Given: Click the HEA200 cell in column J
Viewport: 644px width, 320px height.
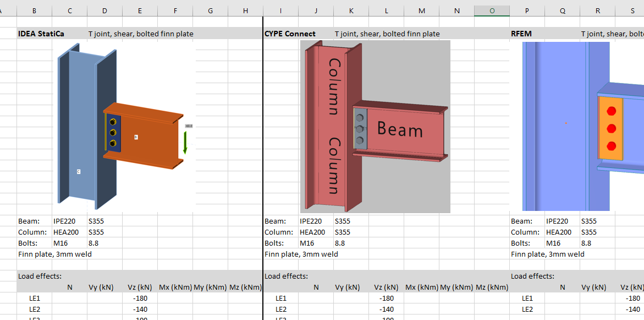Looking at the screenshot, I should tap(312, 232).
